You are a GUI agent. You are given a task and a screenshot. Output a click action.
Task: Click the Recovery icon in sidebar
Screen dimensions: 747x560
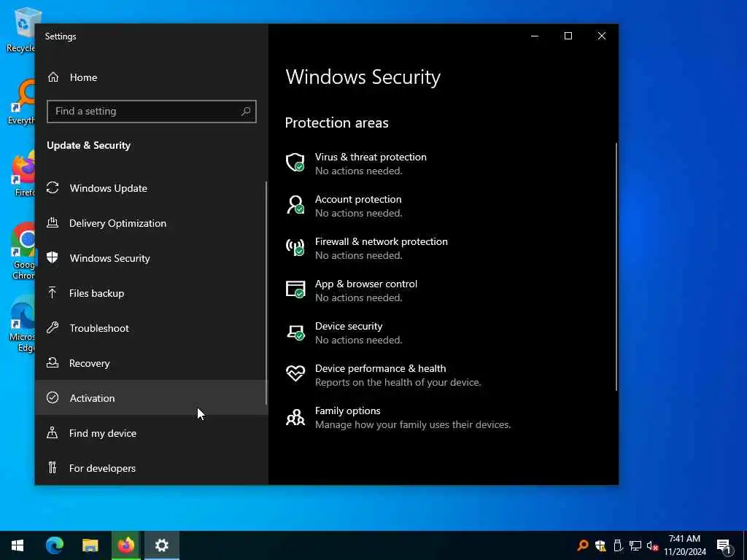[x=53, y=363]
